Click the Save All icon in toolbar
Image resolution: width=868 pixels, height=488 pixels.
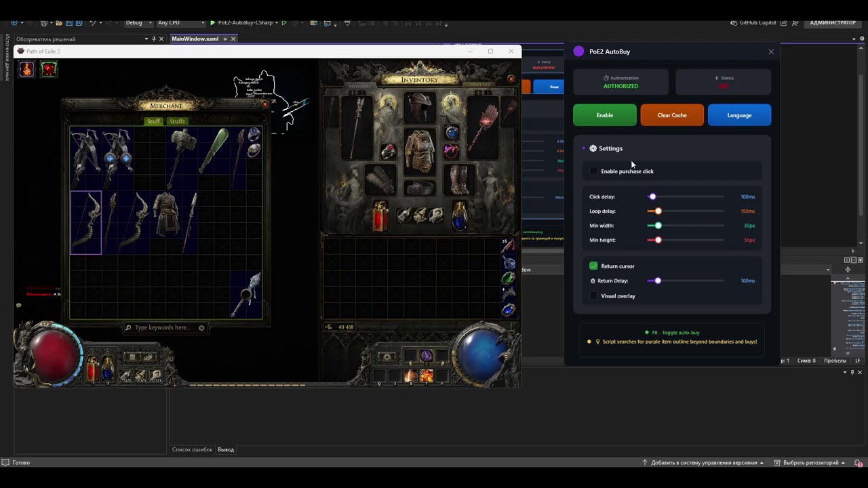pyautogui.click(x=77, y=23)
